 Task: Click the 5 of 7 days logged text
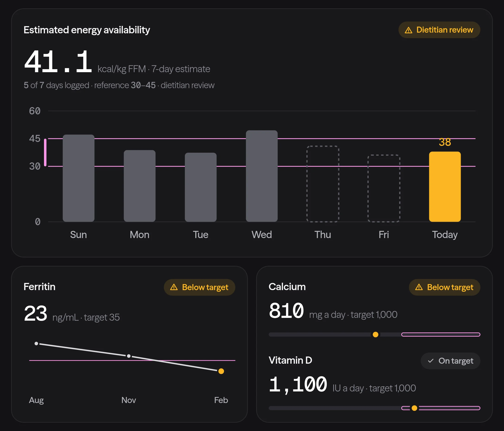point(56,85)
